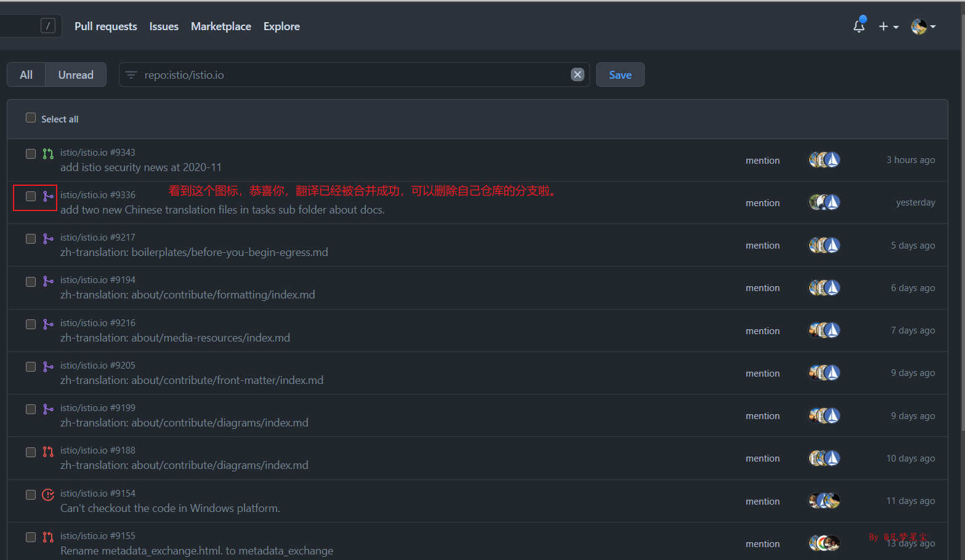Click participant avatars on #9216 row
The image size is (965, 560).
click(825, 330)
